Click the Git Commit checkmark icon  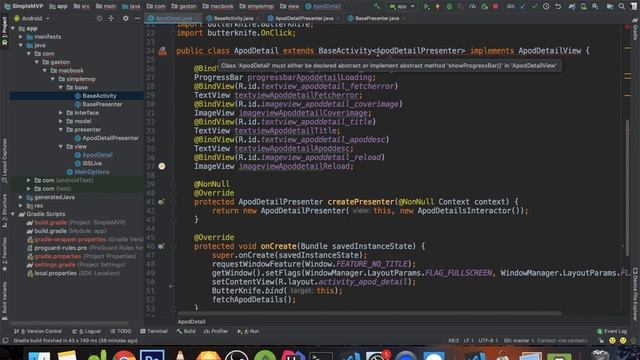[x=534, y=6]
